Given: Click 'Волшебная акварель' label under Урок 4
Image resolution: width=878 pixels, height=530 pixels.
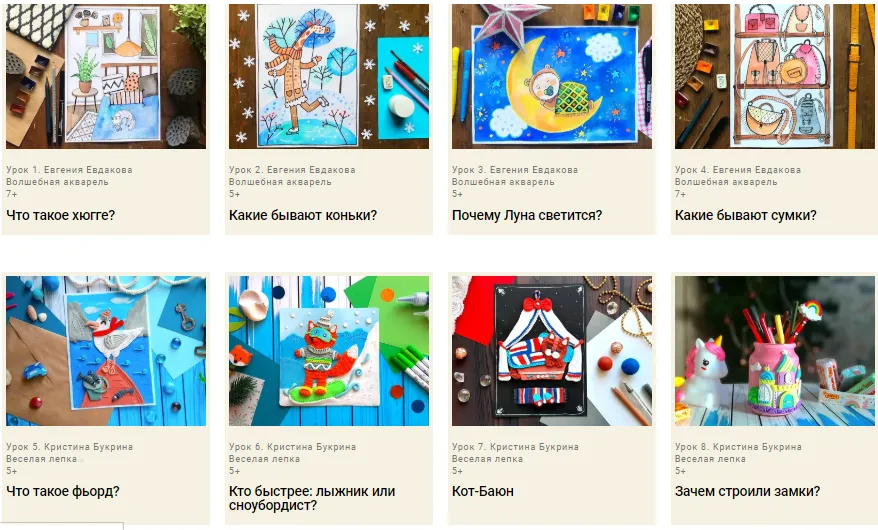Looking at the screenshot, I should click(x=726, y=182).
